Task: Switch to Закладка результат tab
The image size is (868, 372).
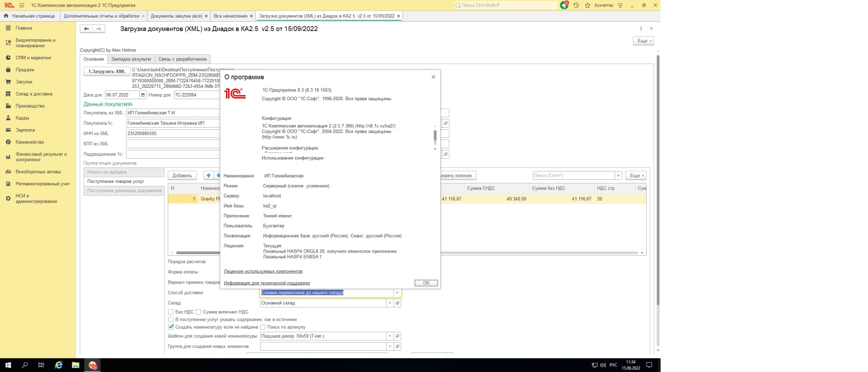Action: [x=131, y=59]
